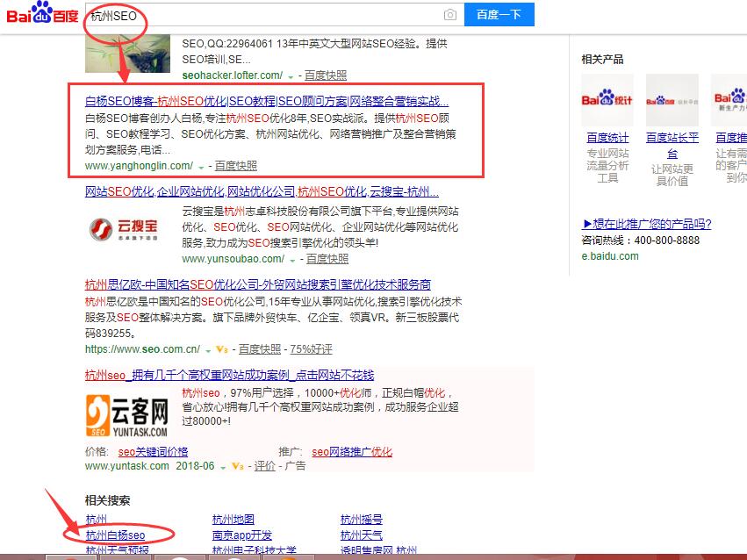
Task: Click the 百度一下 search button
Action: 499,14
